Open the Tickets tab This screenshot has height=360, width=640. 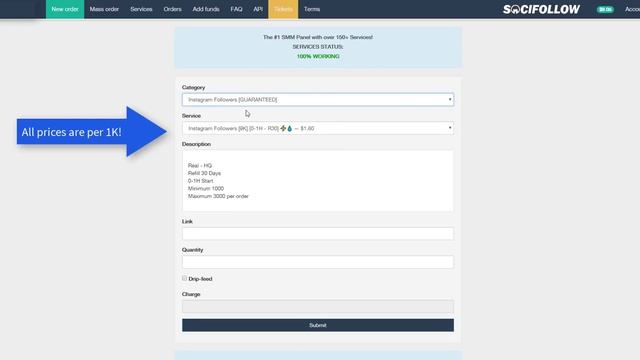coord(283,9)
